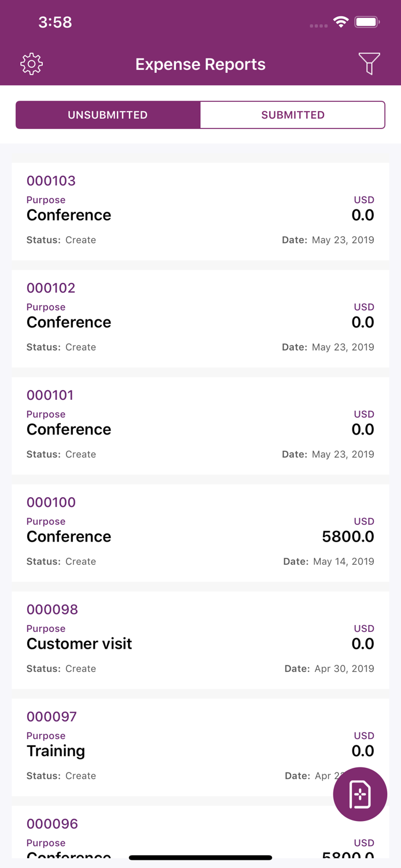Select the UNSUBMITTED tab
Viewport: 401px width, 868px height.
108,115
